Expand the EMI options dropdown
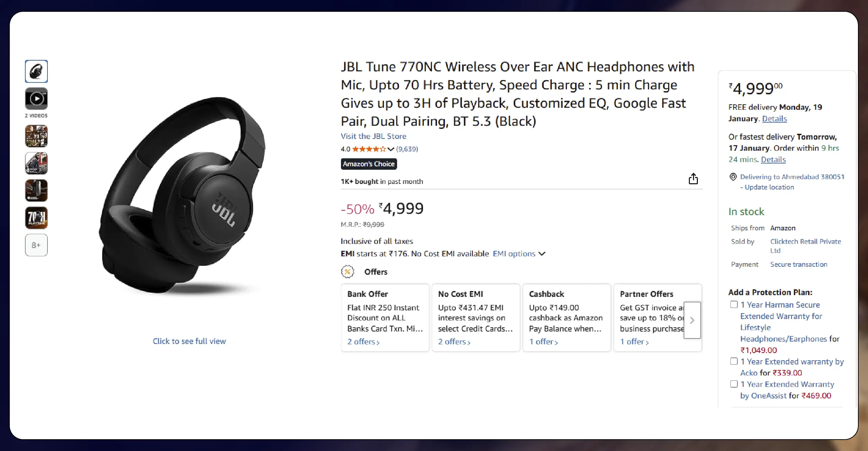 pyautogui.click(x=519, y=254)
